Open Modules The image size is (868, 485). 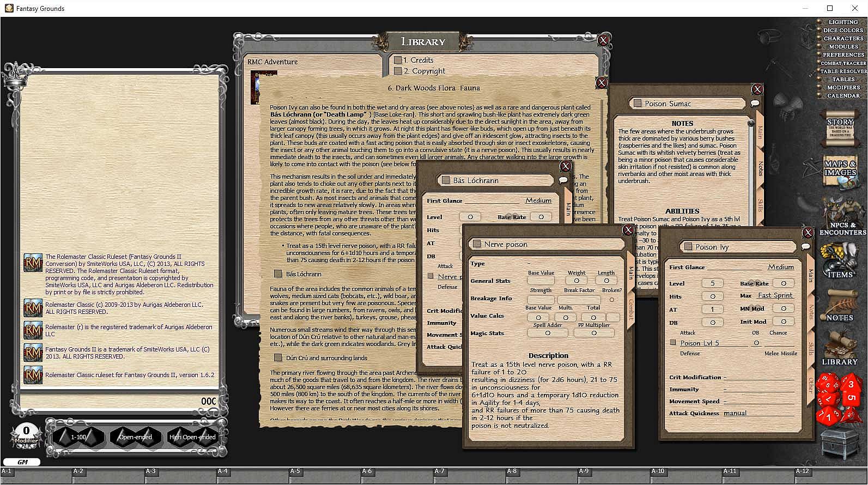coord(842,47)
